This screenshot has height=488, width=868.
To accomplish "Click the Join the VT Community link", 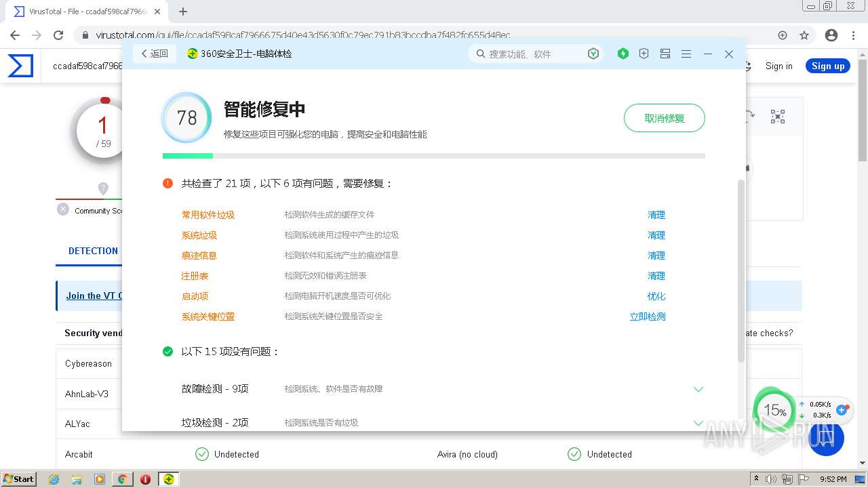I will (x=94, y=296).
